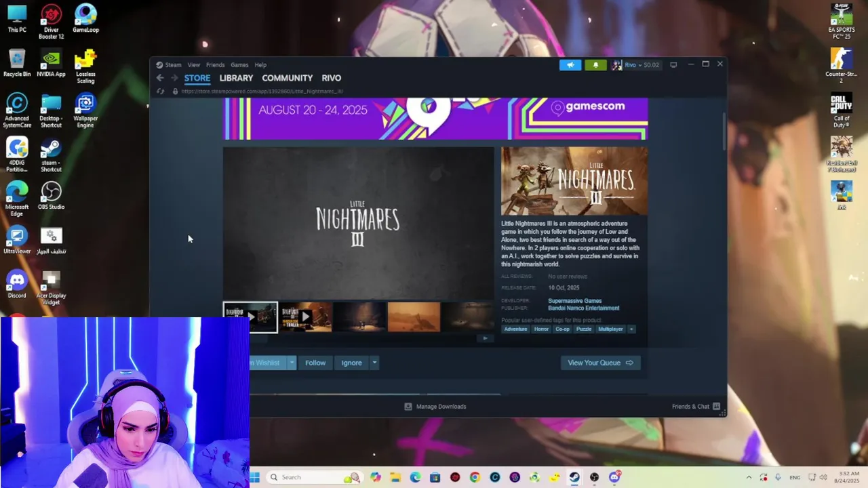
Task: Select the Adventure tag
Action: [515, 329]
